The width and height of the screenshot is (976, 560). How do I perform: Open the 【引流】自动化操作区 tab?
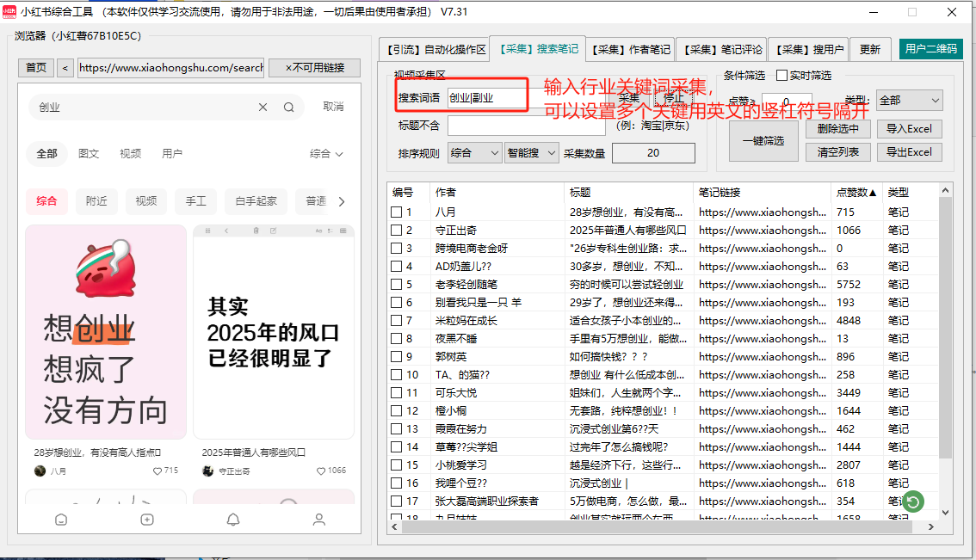pyautogui.click(x=436, y=50)
